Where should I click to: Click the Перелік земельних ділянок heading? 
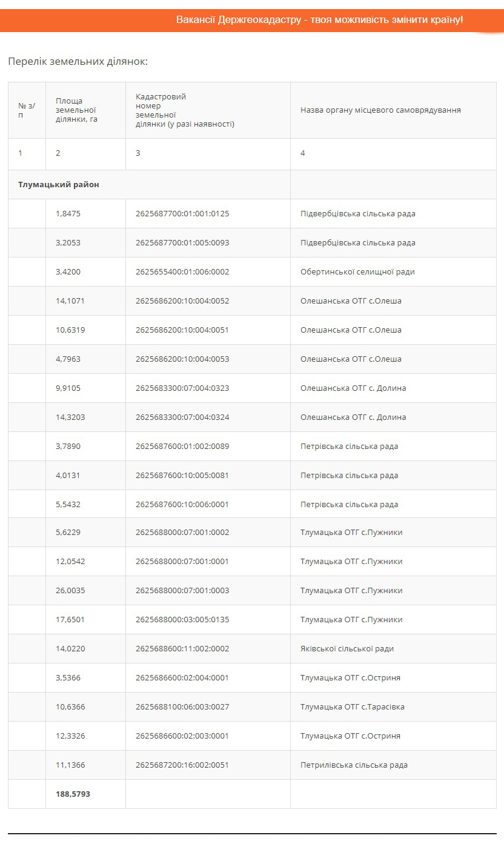78,62
